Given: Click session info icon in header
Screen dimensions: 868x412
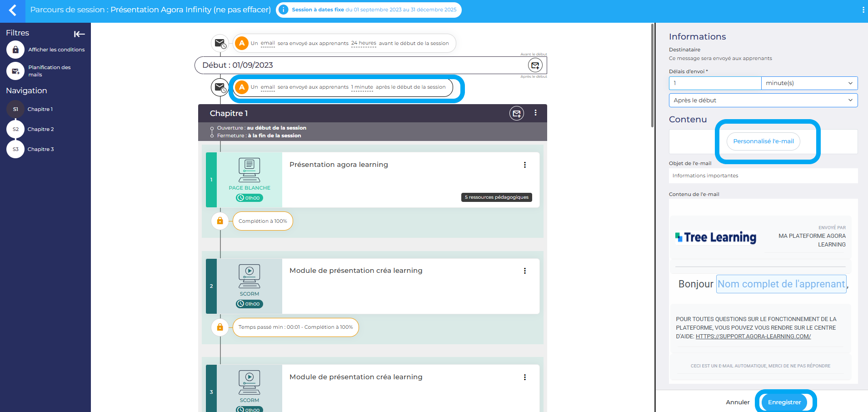Looking at the screenshot, I should click(283, 10).
